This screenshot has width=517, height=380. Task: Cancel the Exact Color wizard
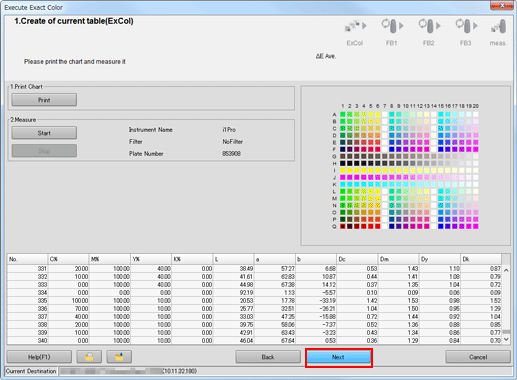tap(478, 357)
